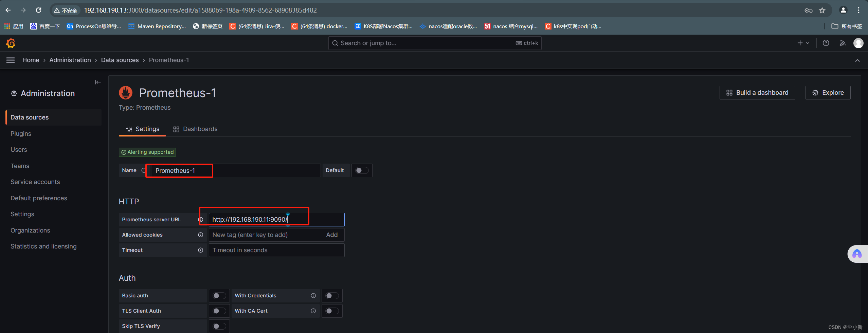868x333 pixels.
Task: Toggle the Default data source switch
Action: click(x=362, y=170)
